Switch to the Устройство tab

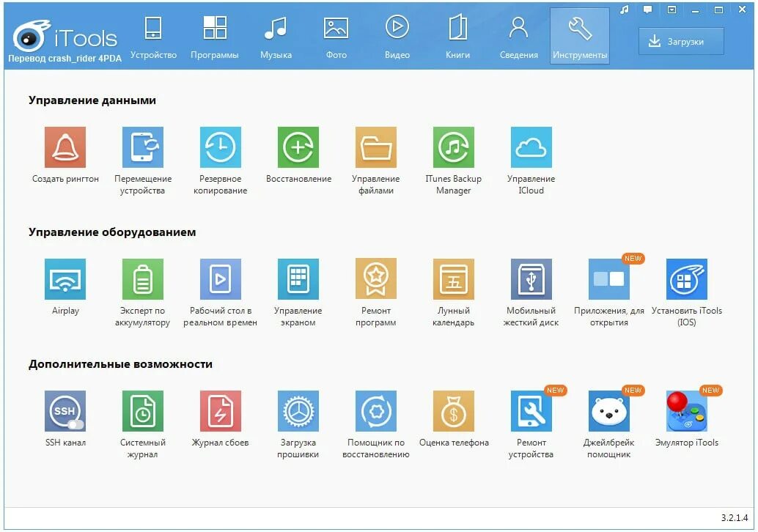pos(153,37)
